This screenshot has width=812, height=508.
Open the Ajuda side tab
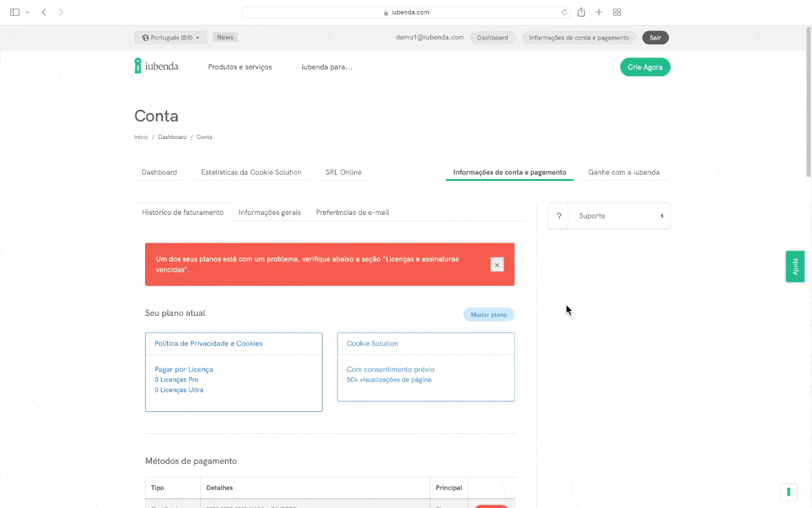tap(795, 266)
